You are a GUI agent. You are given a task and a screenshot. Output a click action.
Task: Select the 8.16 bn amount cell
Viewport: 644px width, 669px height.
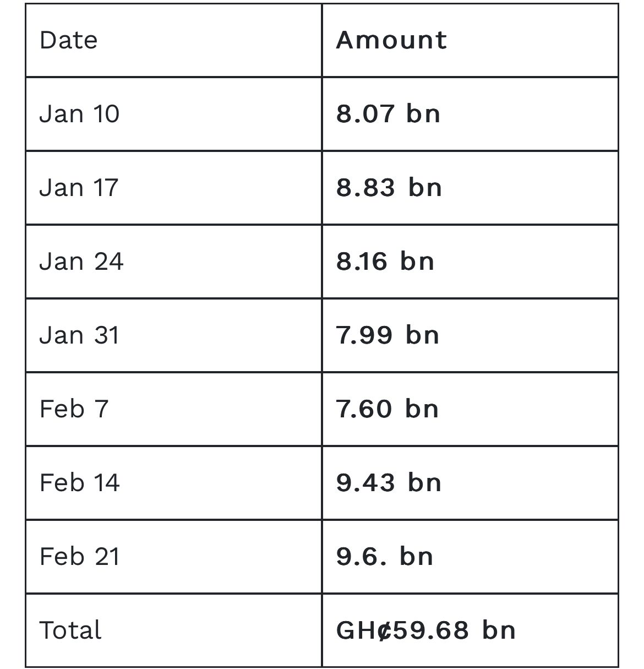coord(470,262)
